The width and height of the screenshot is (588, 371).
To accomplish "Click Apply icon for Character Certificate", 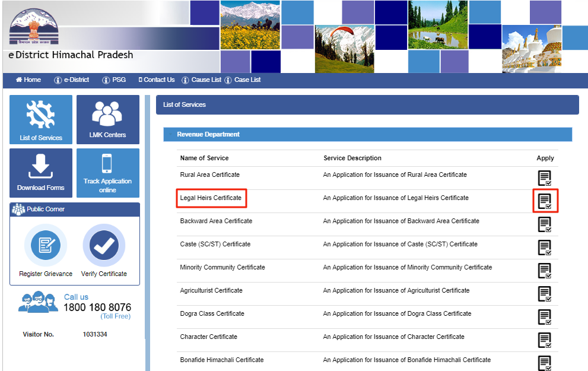I will point(545,340).
